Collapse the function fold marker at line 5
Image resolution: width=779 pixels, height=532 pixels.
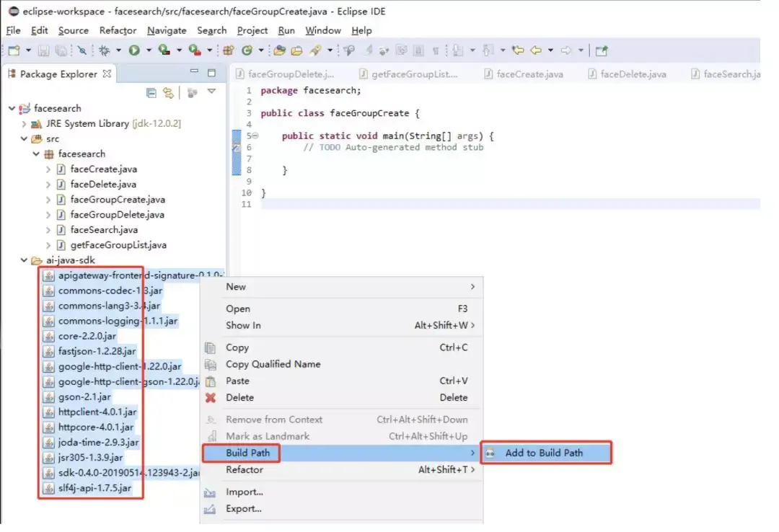point(255,136)
